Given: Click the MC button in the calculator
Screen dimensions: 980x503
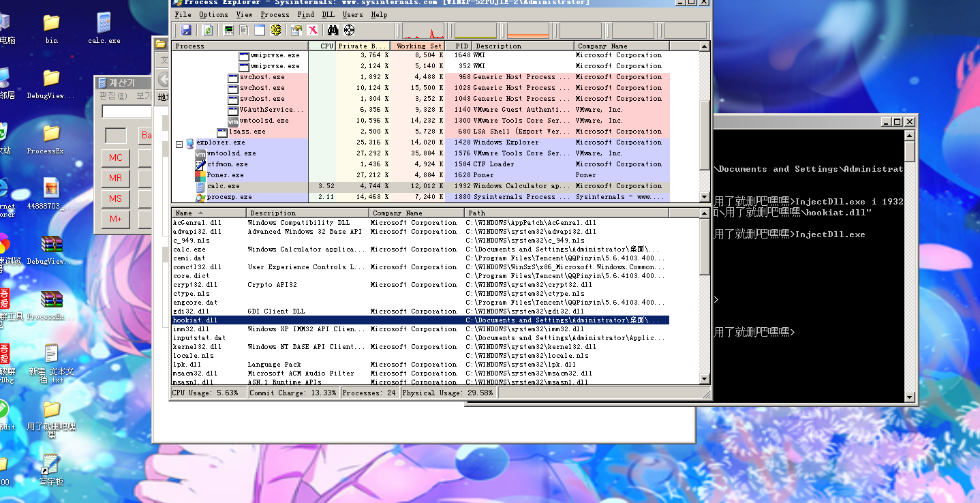Looking at the screenshot, I should (x=116, y=157).
